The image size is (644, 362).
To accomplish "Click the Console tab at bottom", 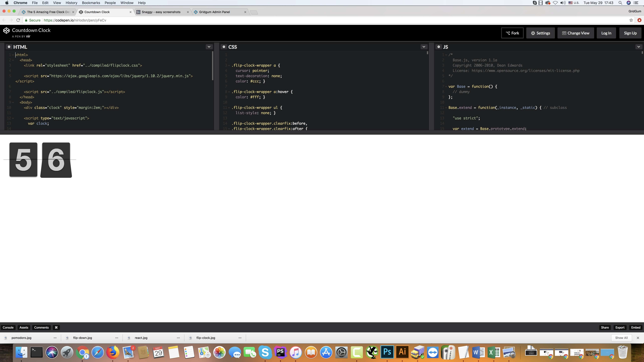I will (8, 328).
